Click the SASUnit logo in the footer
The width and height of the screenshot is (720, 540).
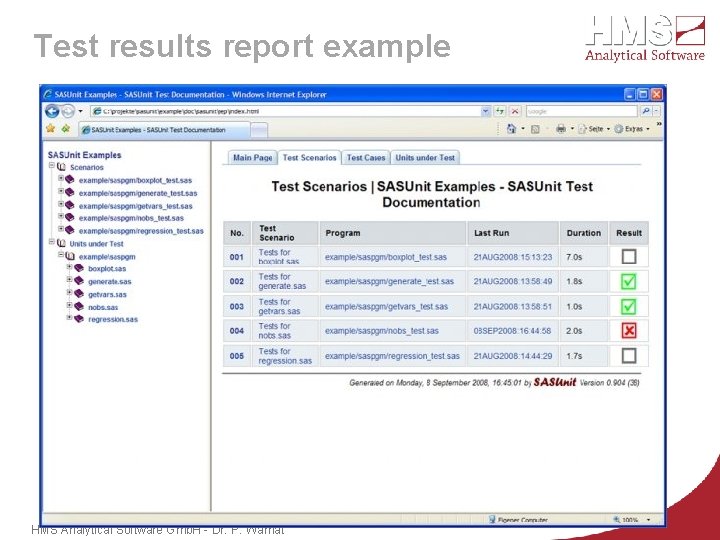pyautogui.click(x=555, y=382)
